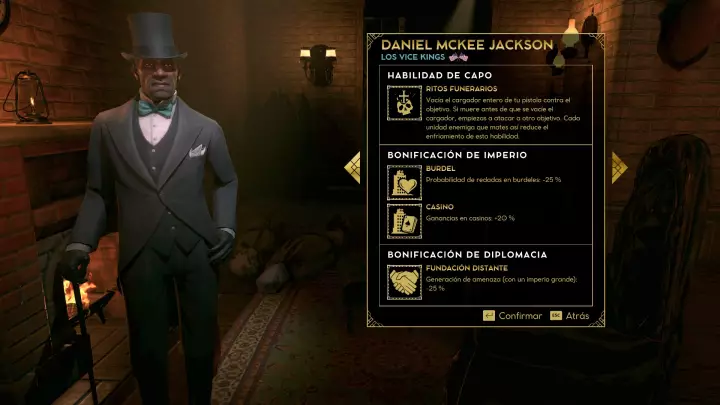Image resolution: width=720 pixels, height=405 pixels.
Task: Click the Los Vice Kings faction label
Action: [x=413, y=57]
